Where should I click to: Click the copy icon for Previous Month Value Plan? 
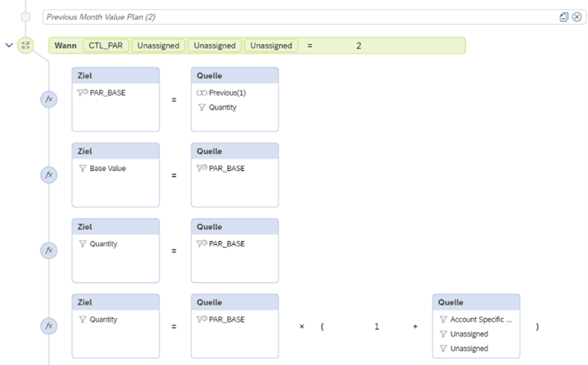click(x=564, y=17)
